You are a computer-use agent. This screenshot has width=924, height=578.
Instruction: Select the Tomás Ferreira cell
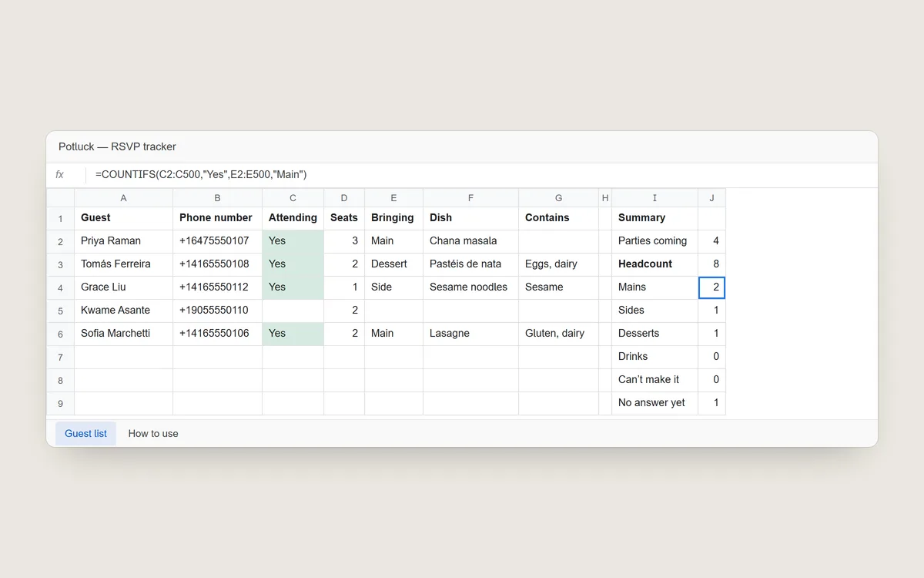[123, 264]
